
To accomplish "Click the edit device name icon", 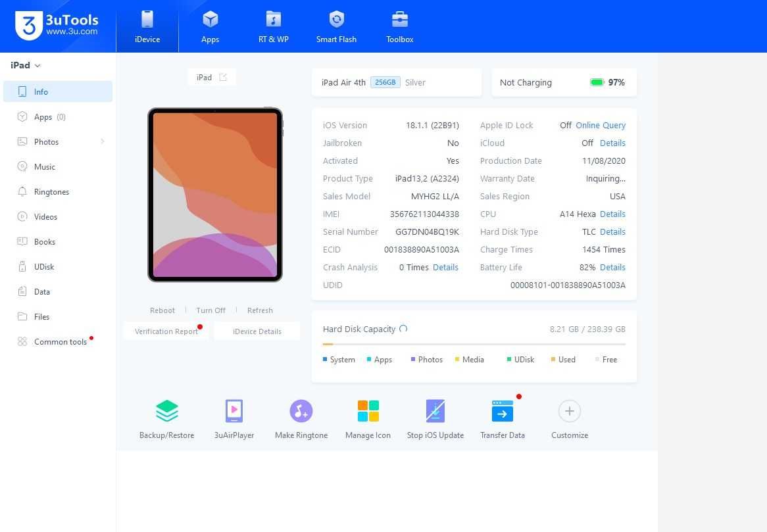I will pyautogui.click(x=223, y=77).
